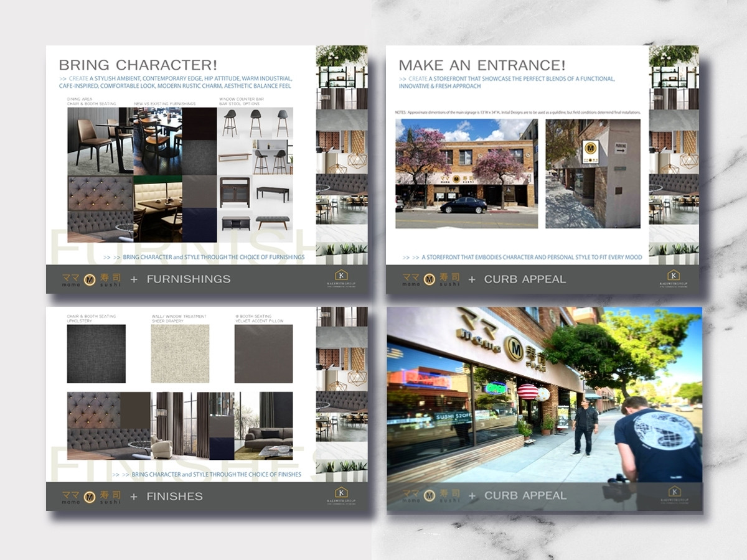Viewport: 747px width, 560px height.
Task: Click the "+ FURNISHINGS" footer label
Action: [x=181, y=279]
